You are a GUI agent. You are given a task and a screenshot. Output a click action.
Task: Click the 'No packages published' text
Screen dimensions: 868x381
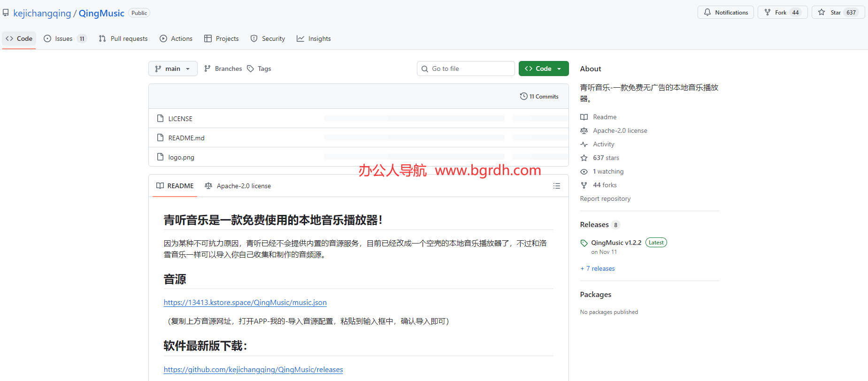point(609,312)
